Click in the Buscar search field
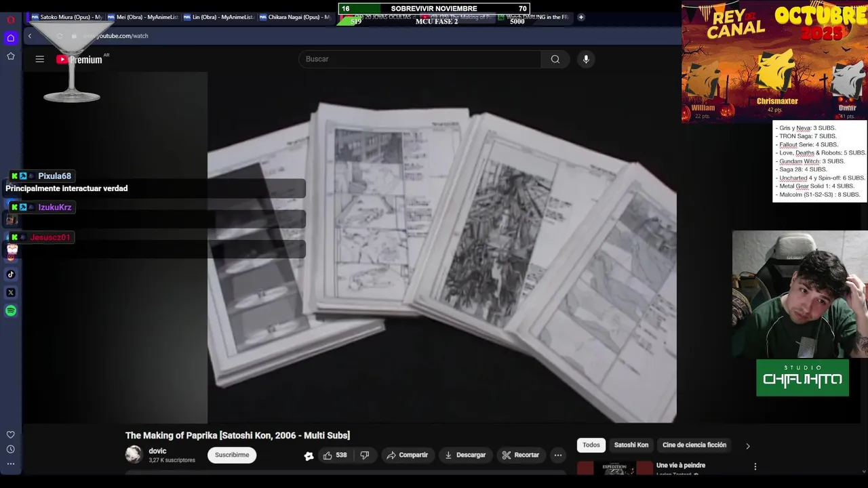The image size is (868, 488). tap(420, 59)
